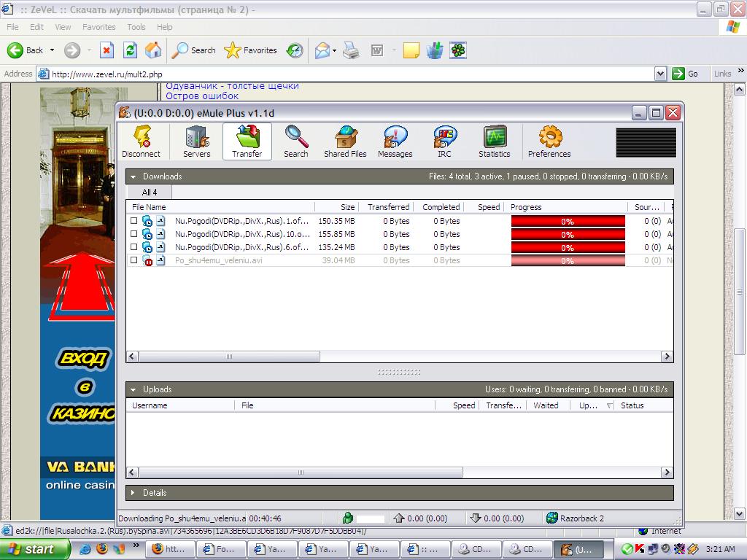Tick checkbox for Nu.Pogodi 10.o file
This screenshot has height=560, width=747.
tap(134, 234)
